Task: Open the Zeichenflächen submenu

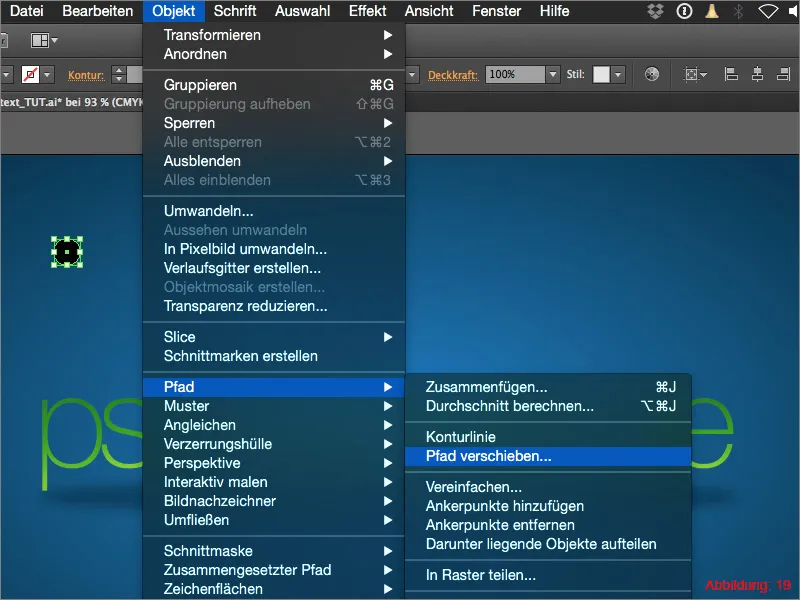Action: coord(274,589)
